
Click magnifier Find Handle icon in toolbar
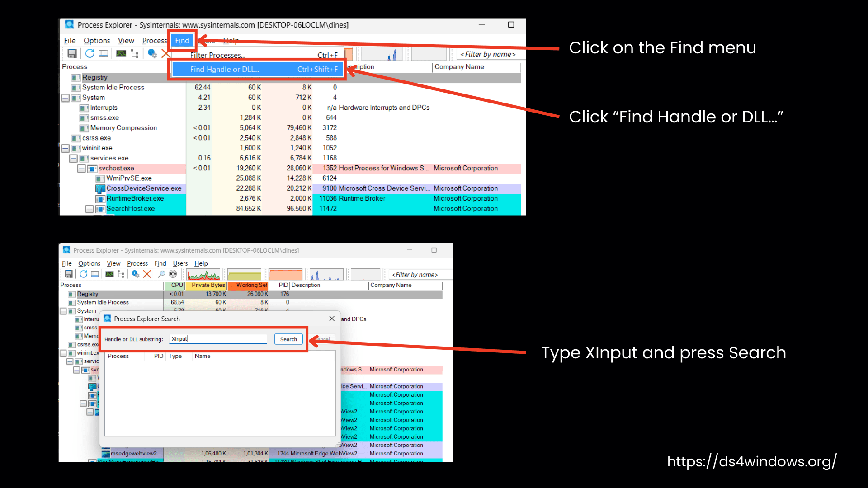tap(161, 274)
